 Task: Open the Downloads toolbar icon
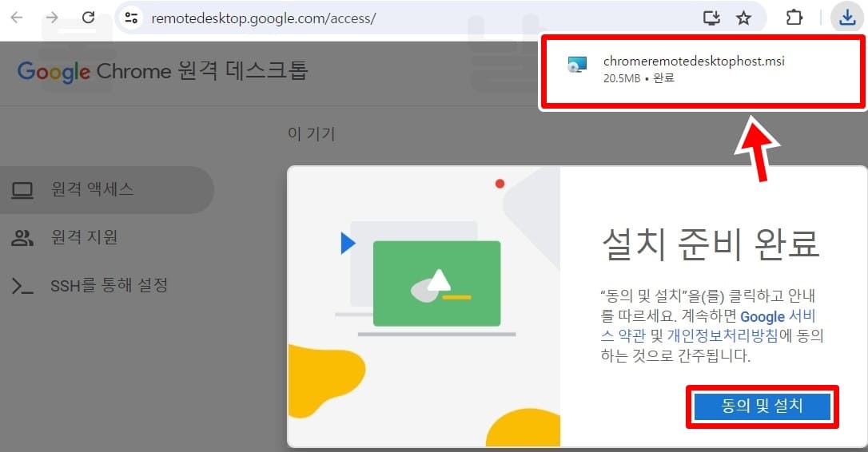tap(847, 18)
